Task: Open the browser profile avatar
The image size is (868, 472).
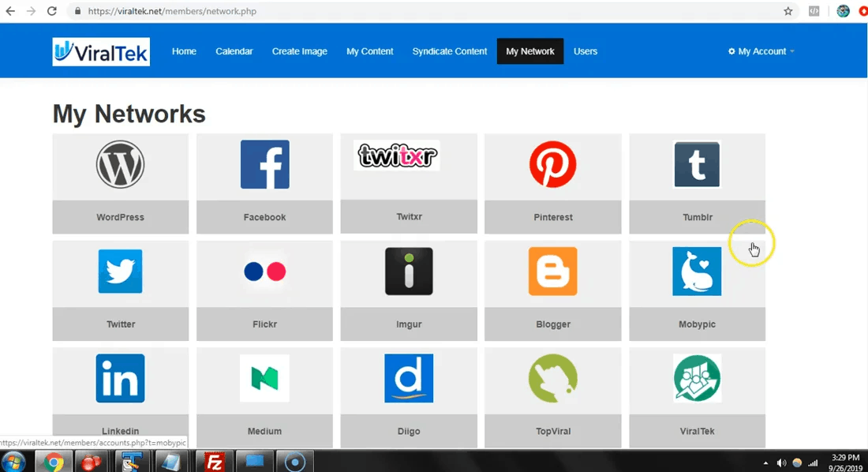Action: pos(843,11)
